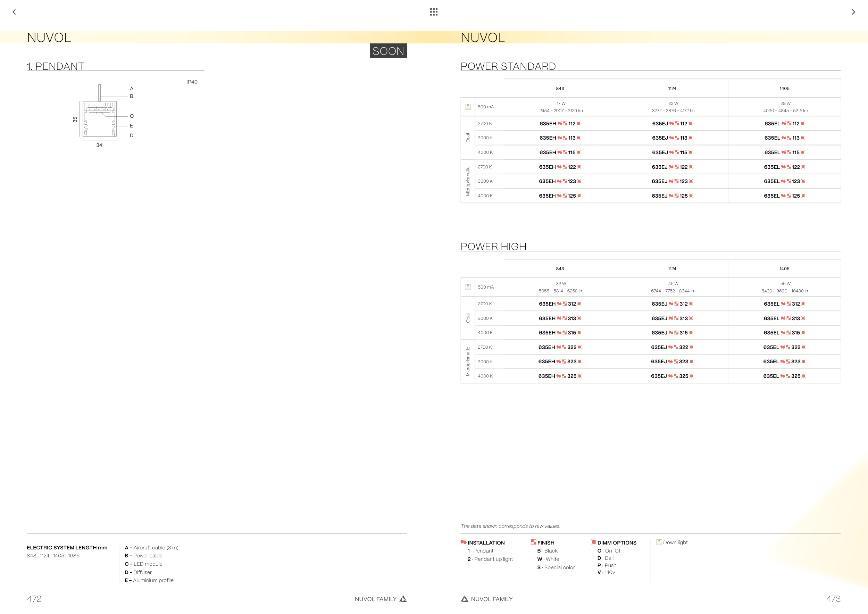868x614 pixels.
Task: Click the Down light legend icon
Action: pyautogui.click(x=659, y=542)
